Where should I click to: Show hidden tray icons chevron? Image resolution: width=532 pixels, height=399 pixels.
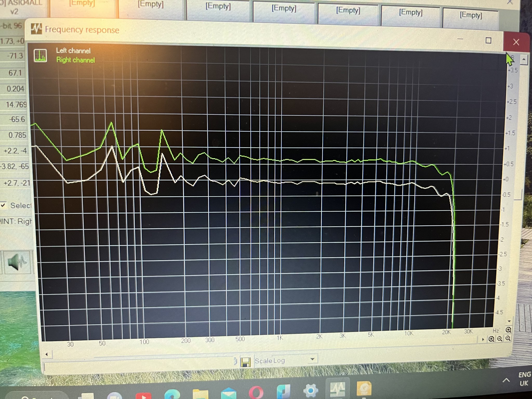pos(506,381)
